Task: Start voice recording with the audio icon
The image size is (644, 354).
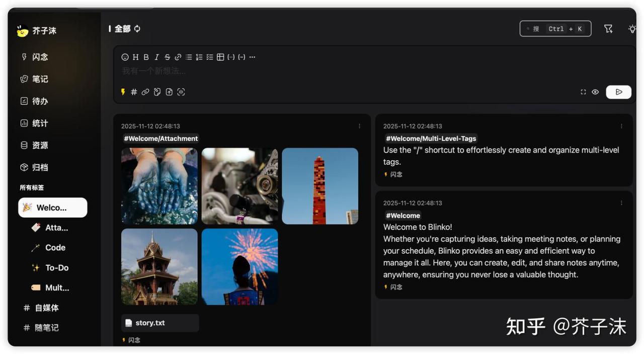Action: 181,92
